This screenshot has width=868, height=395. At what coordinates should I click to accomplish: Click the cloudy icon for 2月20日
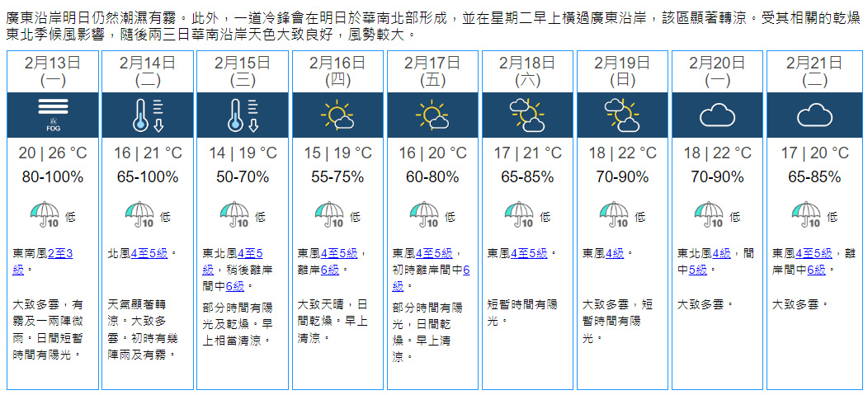718,115
